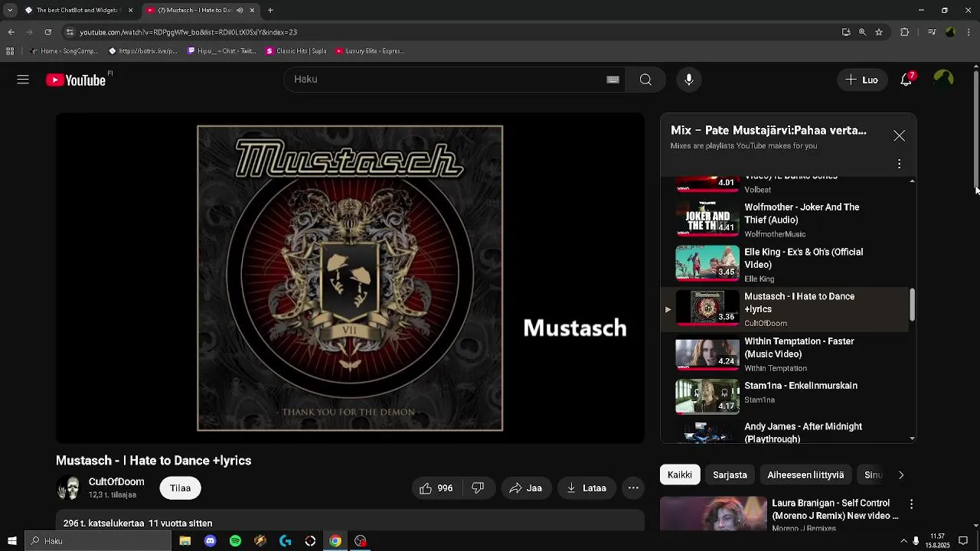Click the Luo create button
980x551 pixels.
(x=862, y=80)
